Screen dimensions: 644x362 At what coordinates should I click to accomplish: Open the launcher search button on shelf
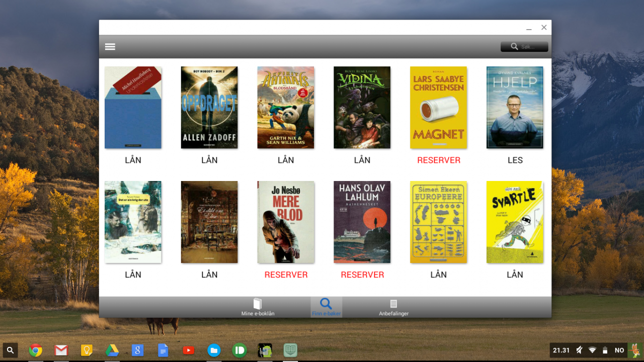click(10, 350)
